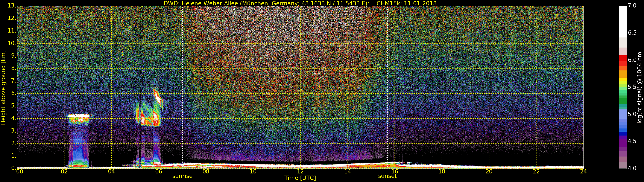Image resolution: width=644 pixels, height=182 pixels.
Task: Click the 'sunset' label below the time axis
Action: pos(387,176)
